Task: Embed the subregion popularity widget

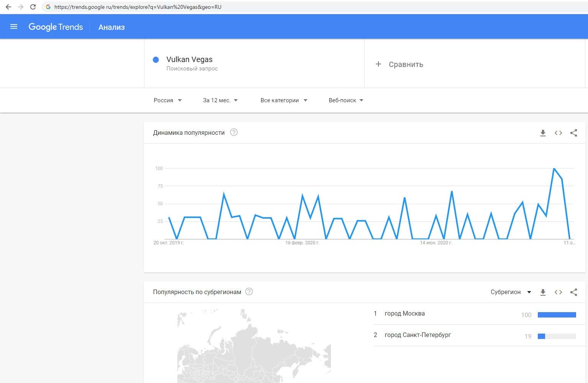Action: point(558,292)
